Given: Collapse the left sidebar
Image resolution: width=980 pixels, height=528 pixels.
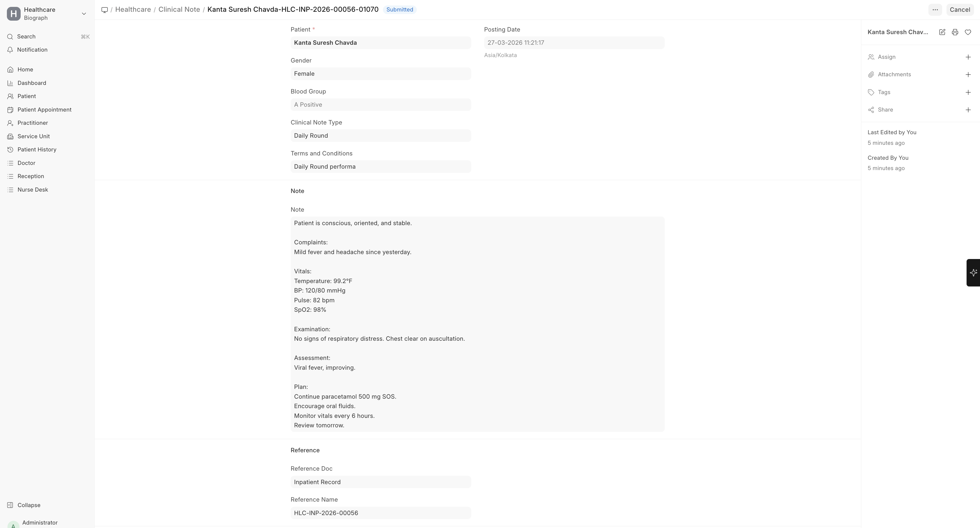Looking at the screenshot, I should pyautogui.click(x=29, y=505).
